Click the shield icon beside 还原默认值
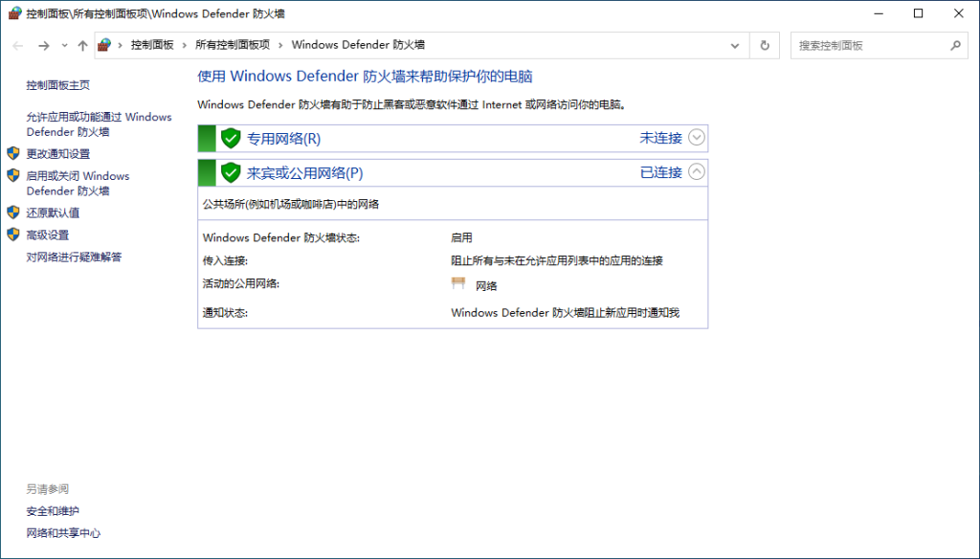980x559 pixels. click(x=11, y=212)
